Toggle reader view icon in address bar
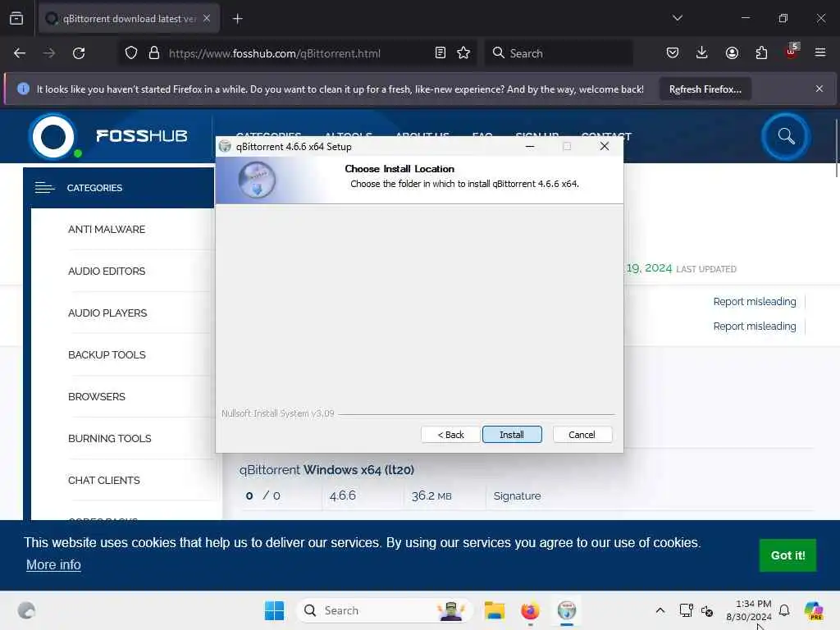The height and width of the screenshot is (630, 840). pos(441,53)
